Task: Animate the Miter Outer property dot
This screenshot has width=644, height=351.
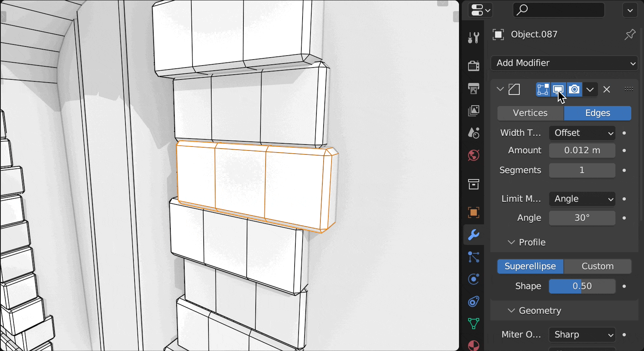Action: 624,335
